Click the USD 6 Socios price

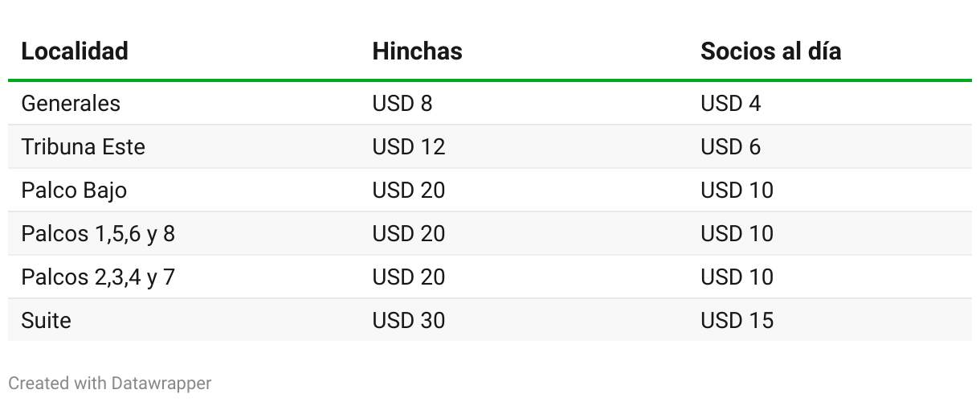tap(731, 147)
